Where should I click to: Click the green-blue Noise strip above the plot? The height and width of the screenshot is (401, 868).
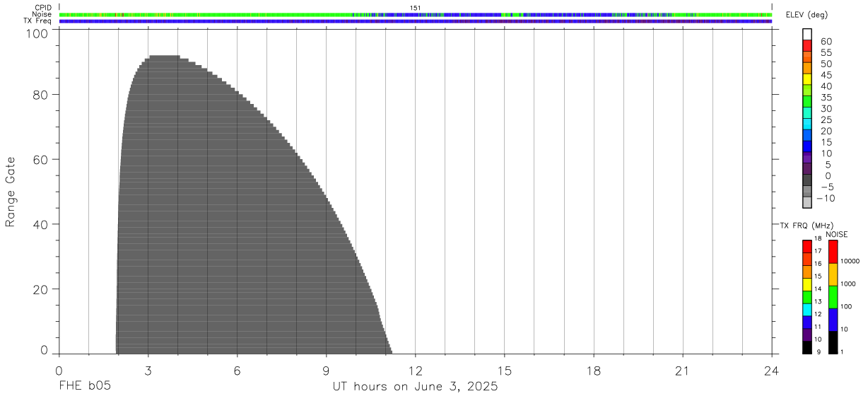[x=416, y=14]
